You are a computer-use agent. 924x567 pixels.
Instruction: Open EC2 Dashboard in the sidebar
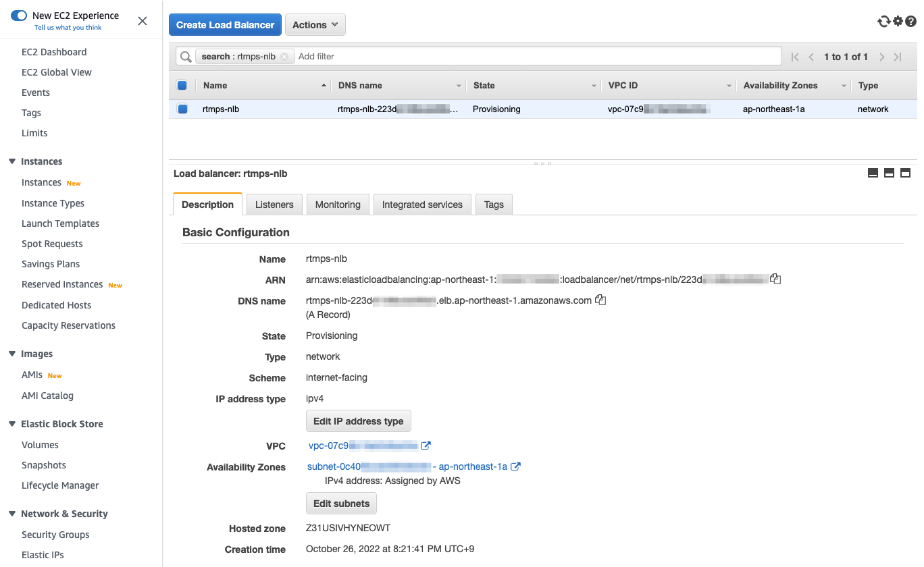[x=54, y=52]
